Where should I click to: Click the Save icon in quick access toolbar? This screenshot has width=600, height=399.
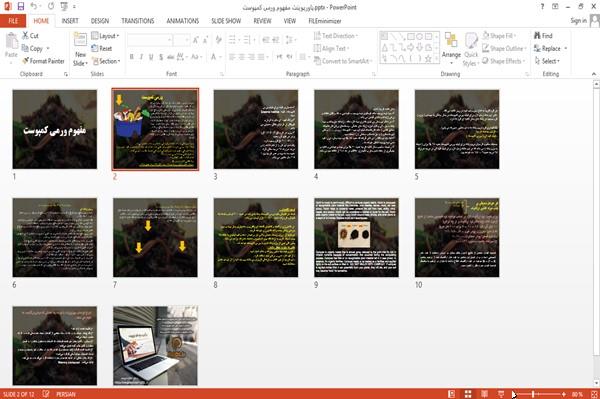pyautogui.click(x=21, y=6)
